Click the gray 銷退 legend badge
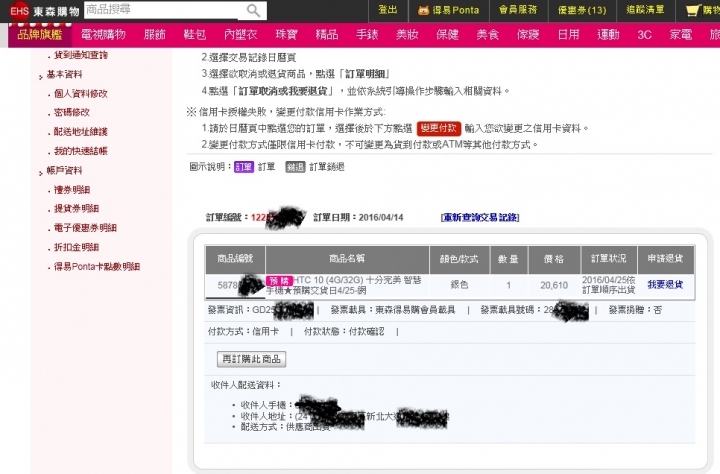This screenshot has width=720, height=474. [295, 167]
